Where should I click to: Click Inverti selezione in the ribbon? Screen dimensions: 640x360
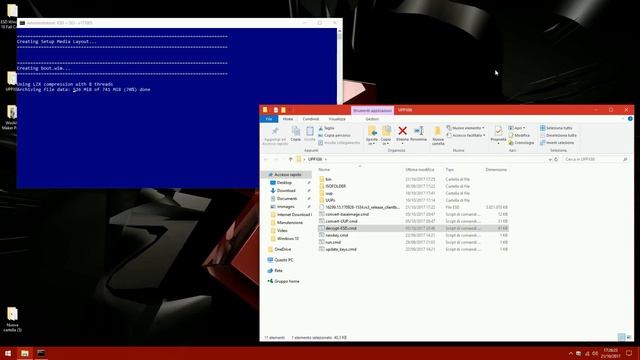[557, 143]
